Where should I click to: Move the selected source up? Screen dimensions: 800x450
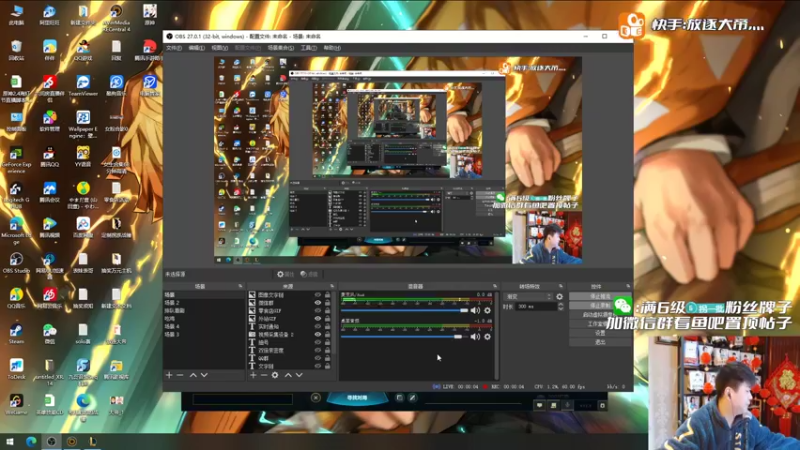tap(288, 375)
